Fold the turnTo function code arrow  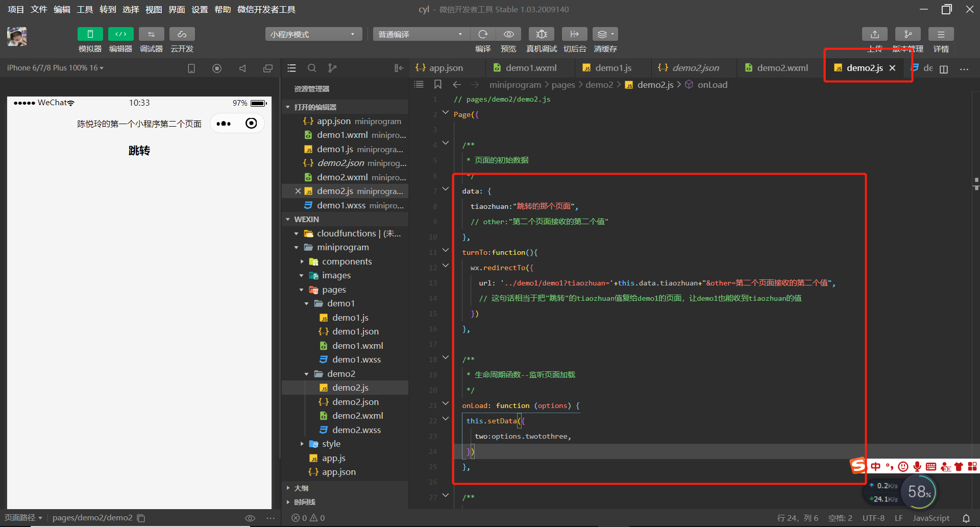(x=446, y=250)
